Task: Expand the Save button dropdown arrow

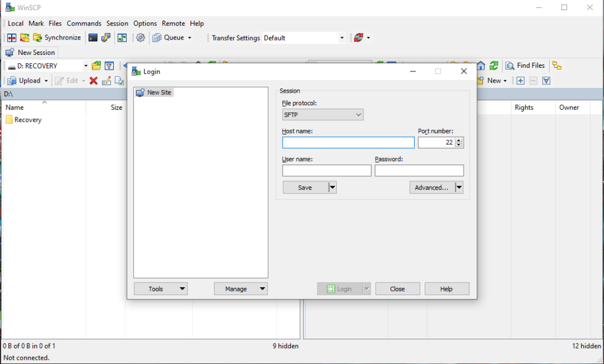Action: tap(333, 188)
